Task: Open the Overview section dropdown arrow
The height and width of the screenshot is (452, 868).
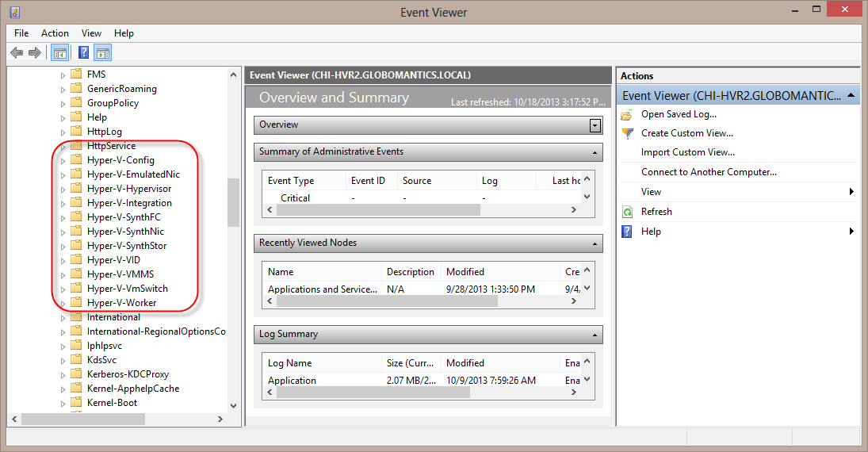Action: pyautogui.click(x=595, y=125)
